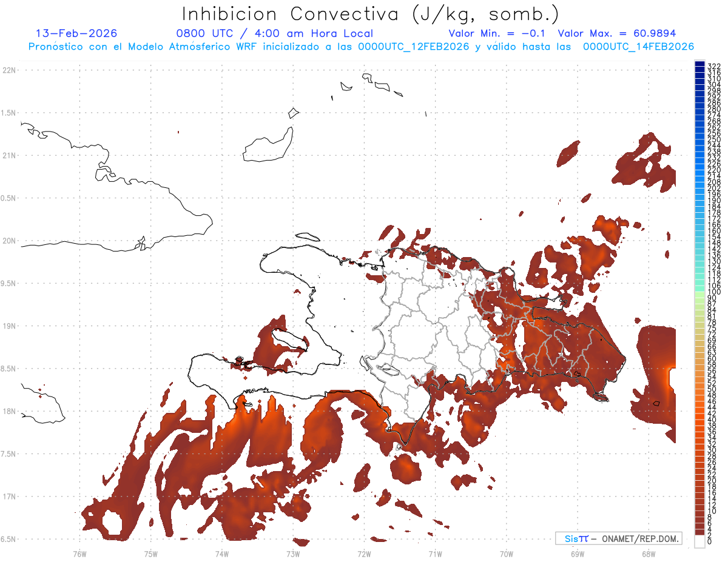
Task: Click the "SisTT - ONAMET/REP.DOM." credit box
Action: click(x=619, y=538)
